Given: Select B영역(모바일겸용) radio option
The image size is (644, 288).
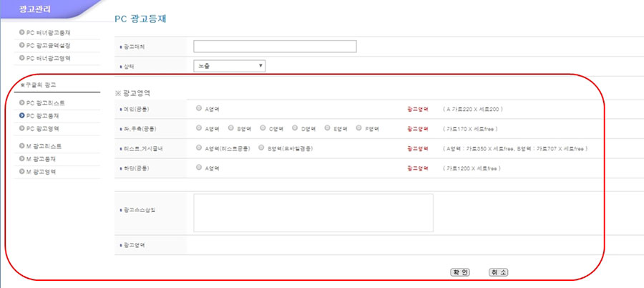Looking at the screenshot, I should 262,148.
